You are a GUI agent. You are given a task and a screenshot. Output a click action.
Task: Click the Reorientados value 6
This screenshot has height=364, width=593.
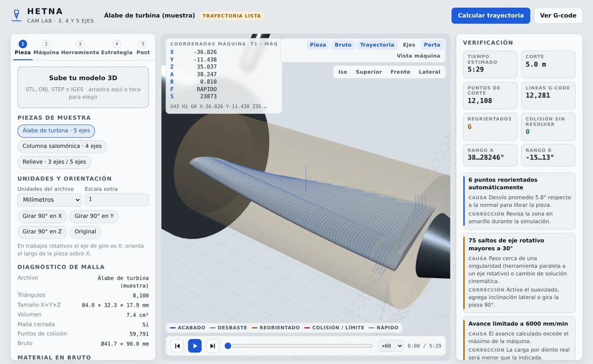click(x=470, y=127)
